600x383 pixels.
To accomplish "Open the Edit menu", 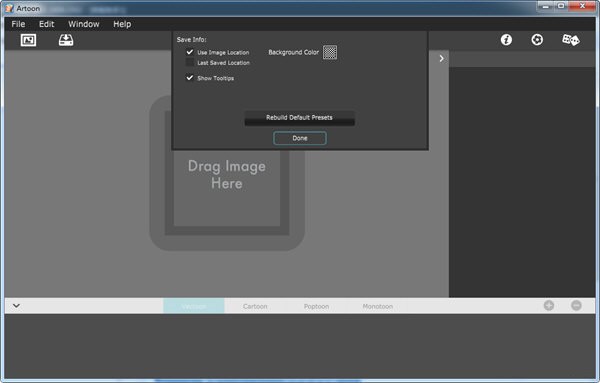I will (46, 24).
